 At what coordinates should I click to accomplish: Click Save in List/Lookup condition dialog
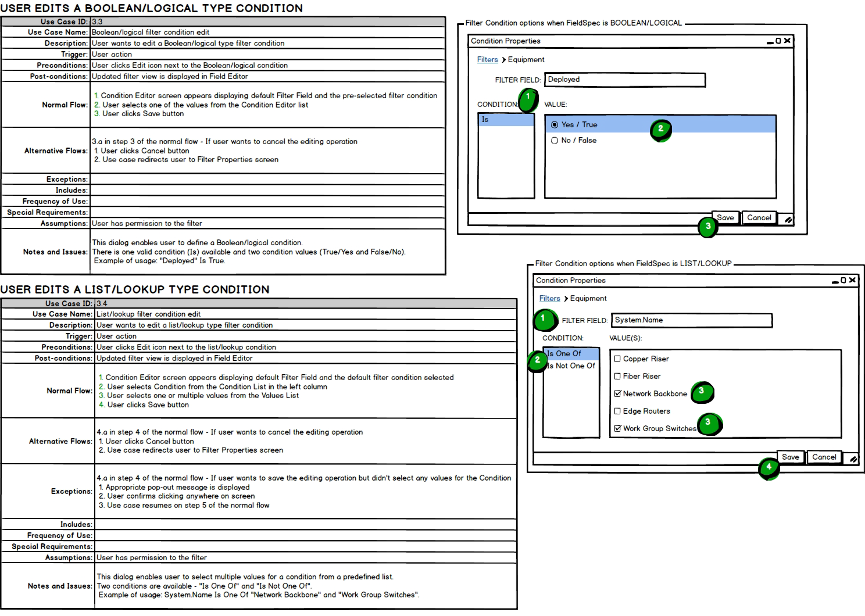[791, 457]
